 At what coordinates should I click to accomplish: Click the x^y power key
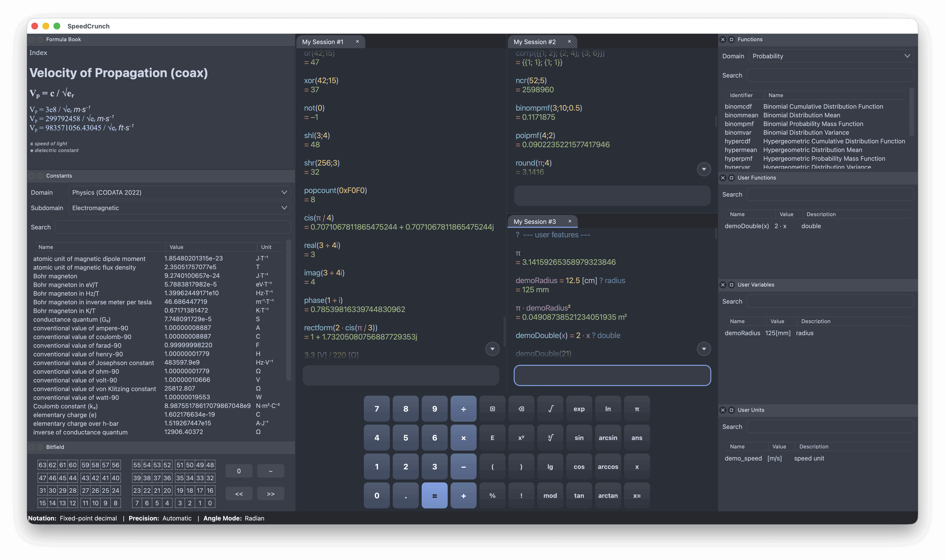point(521,438)
